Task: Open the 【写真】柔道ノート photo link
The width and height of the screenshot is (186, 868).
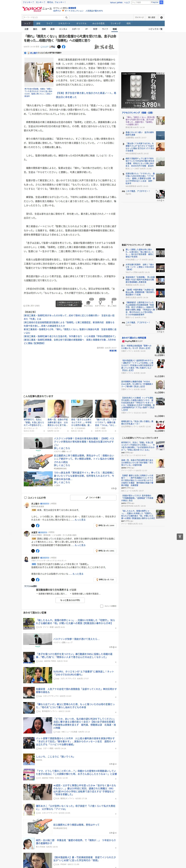Action: (86, 95)
